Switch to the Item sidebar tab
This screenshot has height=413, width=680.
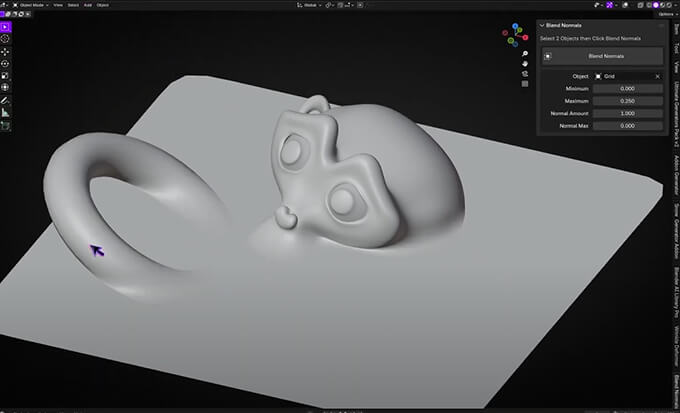[x=676, y=28]
